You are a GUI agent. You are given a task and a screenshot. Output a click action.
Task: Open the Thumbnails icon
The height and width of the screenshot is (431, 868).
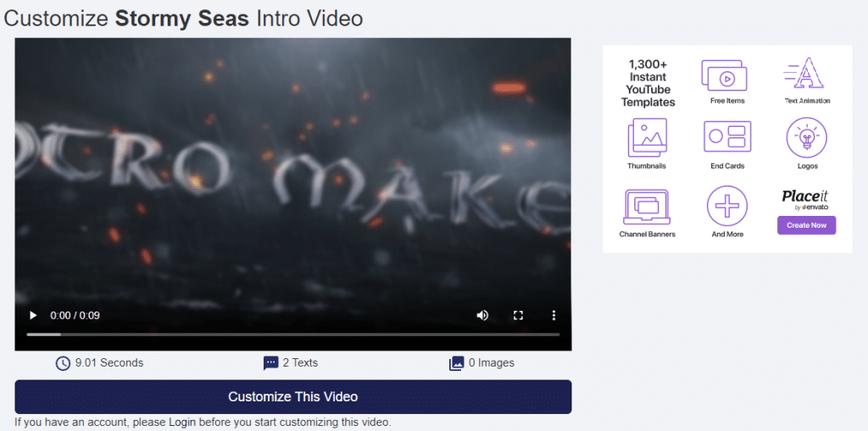[x=648, y=136]
